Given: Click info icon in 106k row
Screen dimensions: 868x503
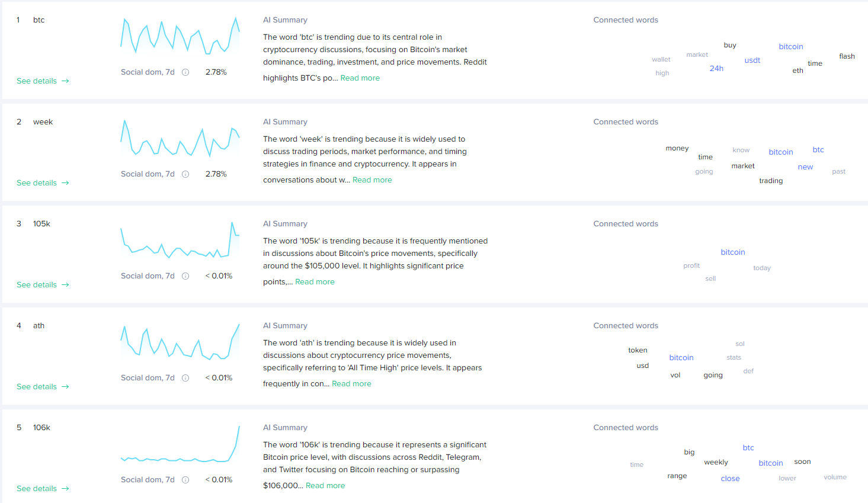Looking at the screenshot, I should (x=185, y=480).
